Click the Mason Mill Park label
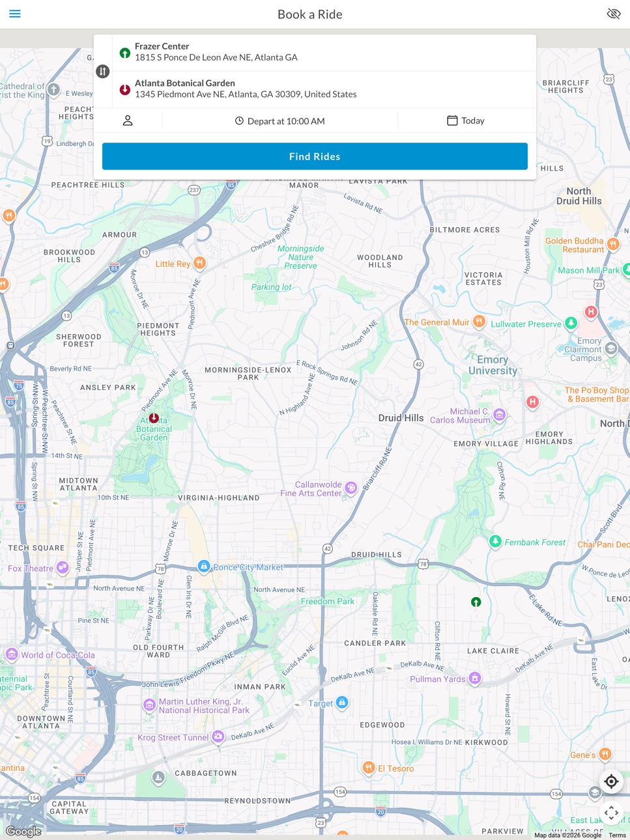The height and width of the screenshot is (840, 630). tap(589, 270)
